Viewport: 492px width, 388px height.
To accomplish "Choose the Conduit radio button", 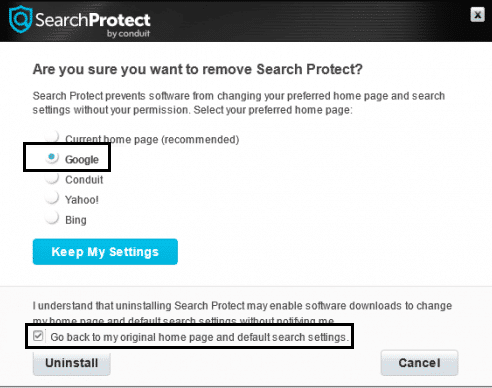I will click(52, 177).
